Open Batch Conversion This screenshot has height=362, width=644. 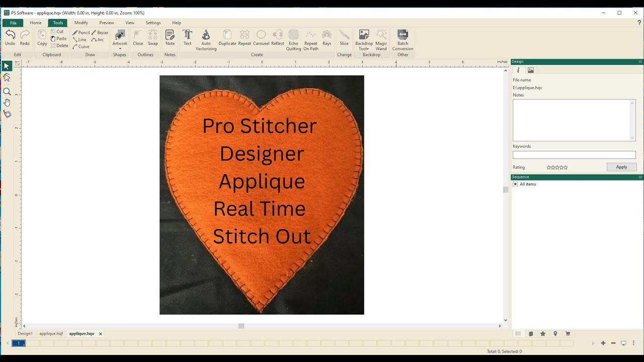tap(403, 40)
